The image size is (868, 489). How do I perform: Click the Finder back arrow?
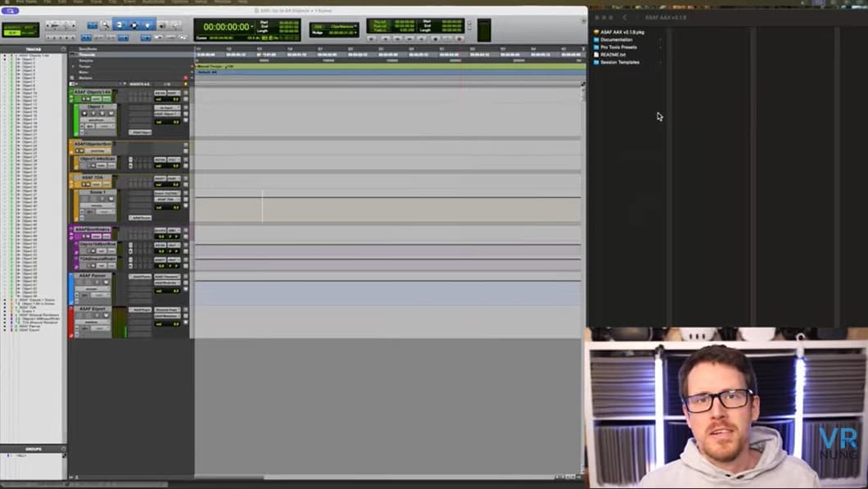[624, 17]
